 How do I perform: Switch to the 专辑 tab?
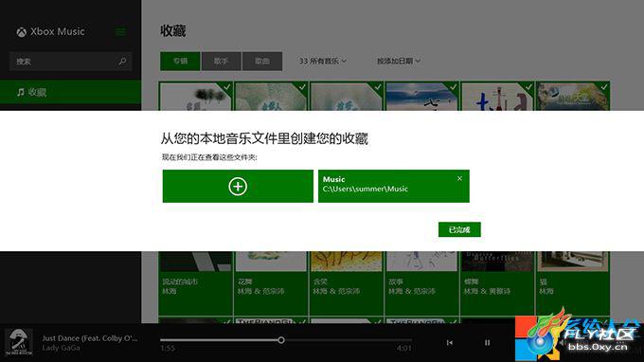pyautogui.click(x=180, y=62)
